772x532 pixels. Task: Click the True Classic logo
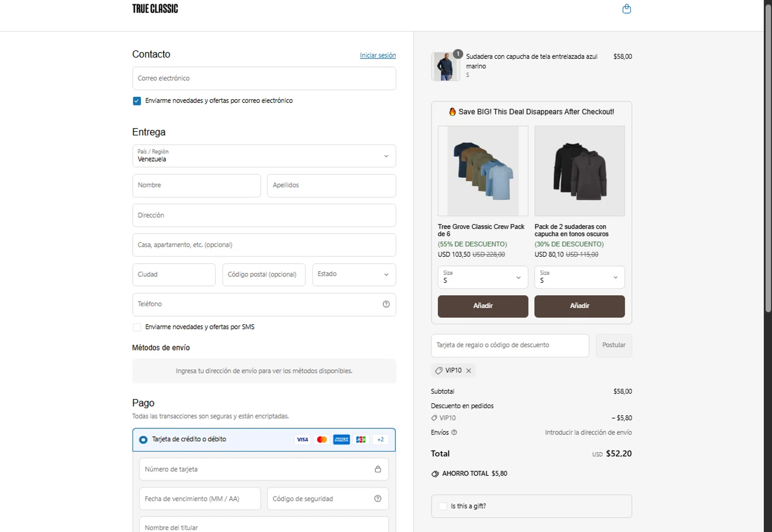click(x=155, y=9)
